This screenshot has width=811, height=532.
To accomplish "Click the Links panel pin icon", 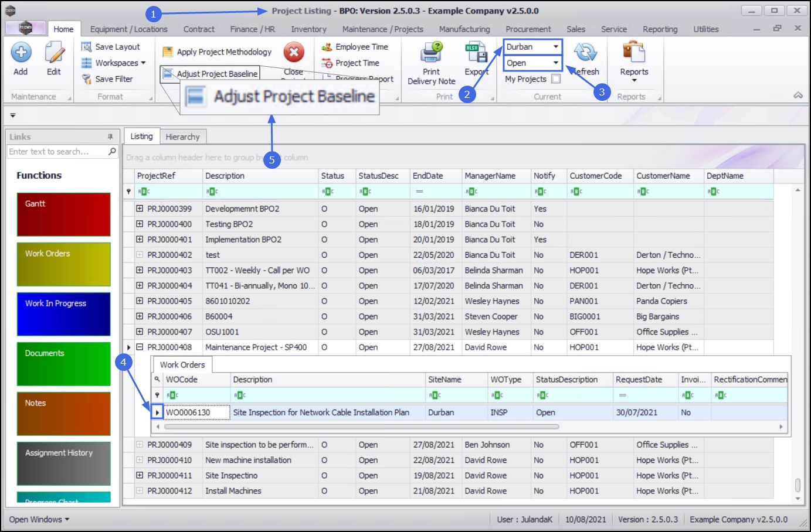I will (110, 137).
